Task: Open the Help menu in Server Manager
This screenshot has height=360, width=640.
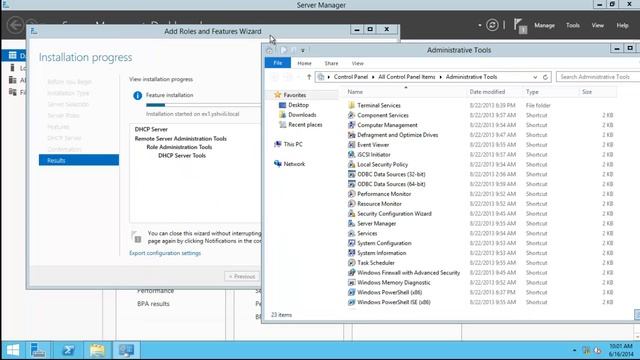Action: (x=622, y=25)
